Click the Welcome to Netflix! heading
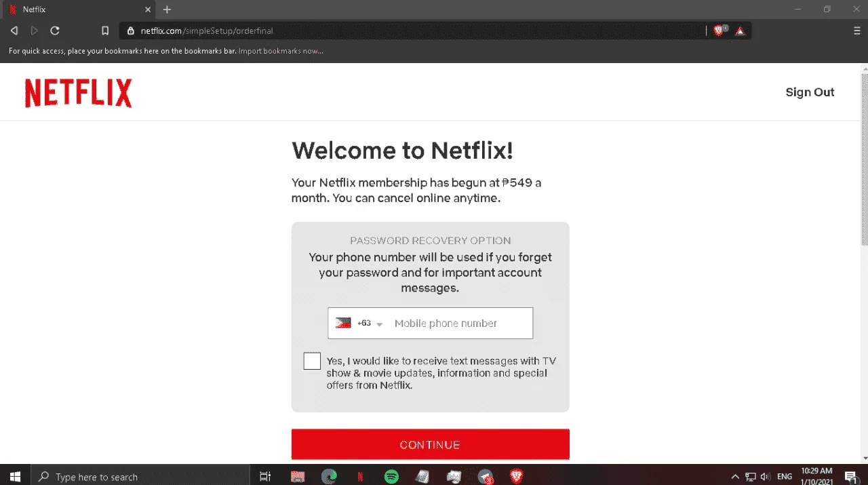 pyautogui.click(x=403, y=150)
